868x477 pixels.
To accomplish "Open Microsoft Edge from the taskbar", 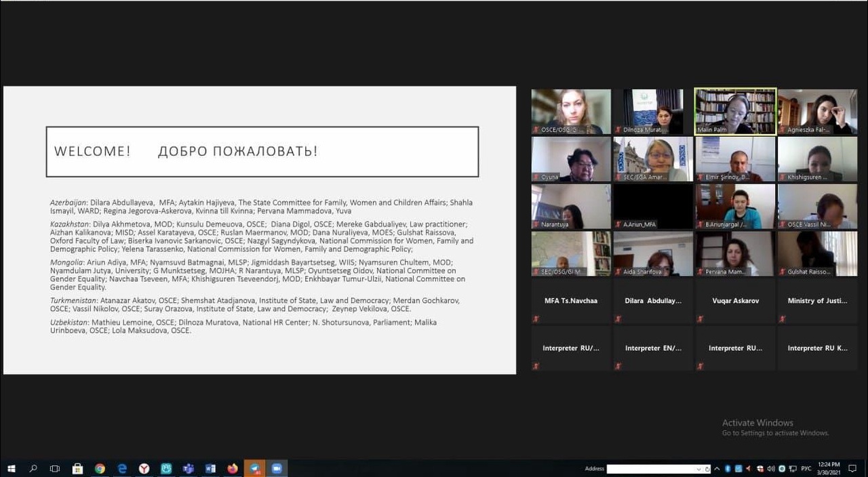I will (x=122, y=468).
